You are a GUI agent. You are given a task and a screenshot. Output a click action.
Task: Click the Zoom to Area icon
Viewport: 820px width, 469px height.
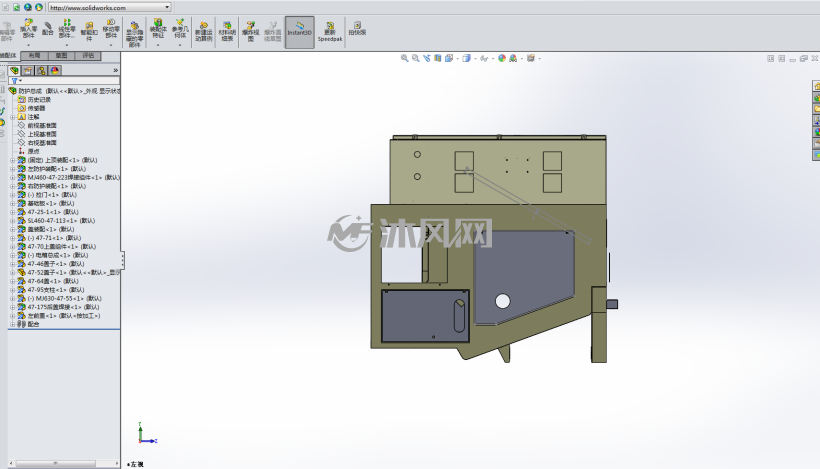point(415,58)
